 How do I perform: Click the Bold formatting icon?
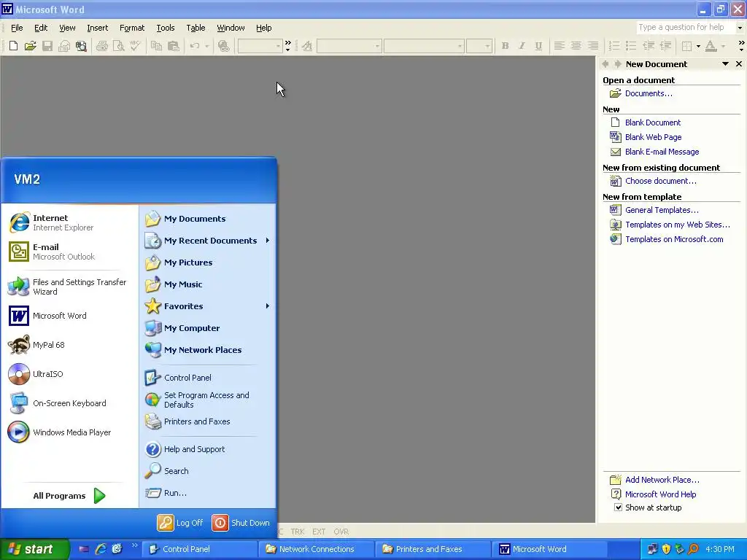click(x=505, y=46)
